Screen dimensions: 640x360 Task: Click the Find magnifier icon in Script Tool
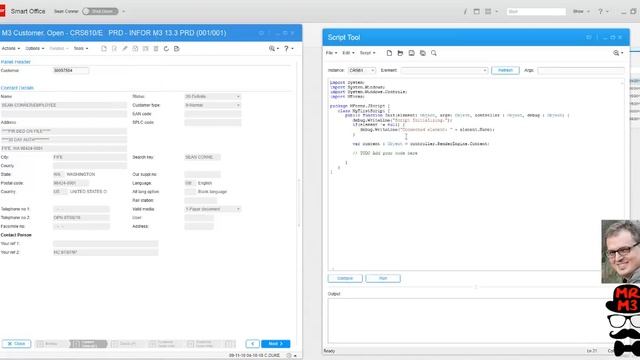433,53
